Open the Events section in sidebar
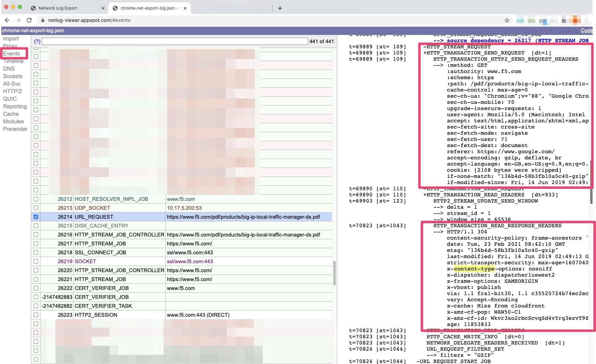 (x=11, y=53)
